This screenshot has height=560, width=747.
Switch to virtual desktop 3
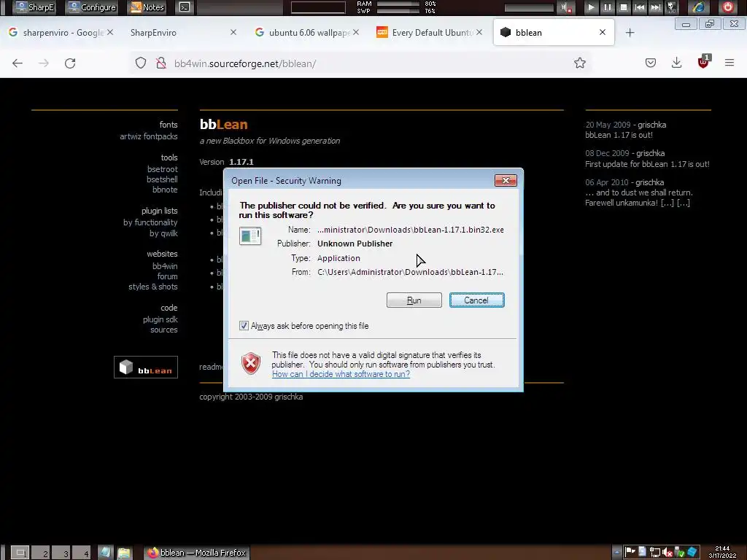pos(61,553)
